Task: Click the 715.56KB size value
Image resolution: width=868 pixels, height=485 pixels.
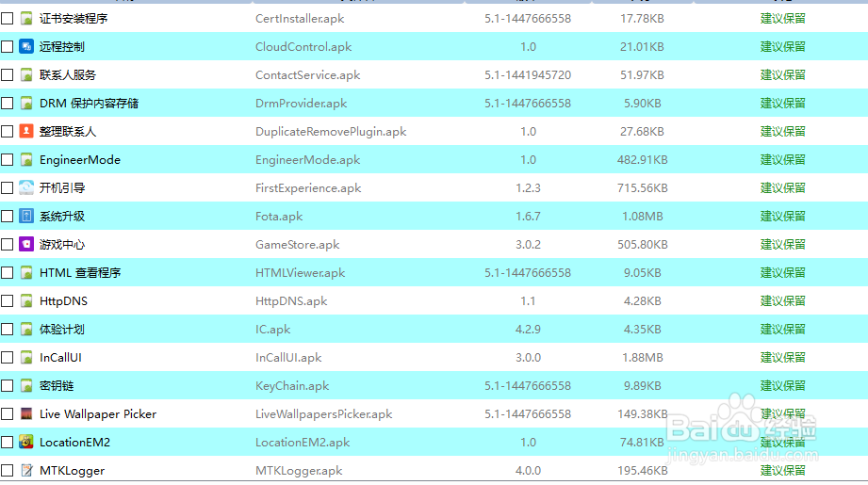Action: pos(642,188)
